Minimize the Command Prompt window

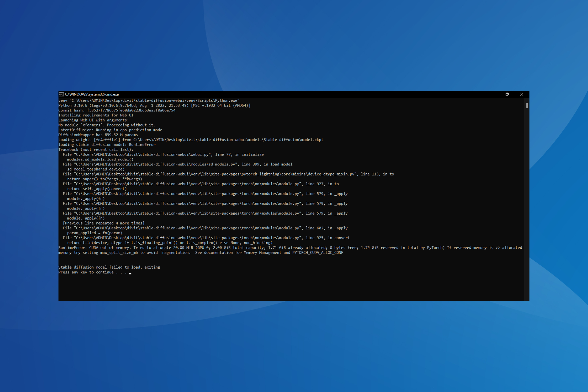(493, 94)
